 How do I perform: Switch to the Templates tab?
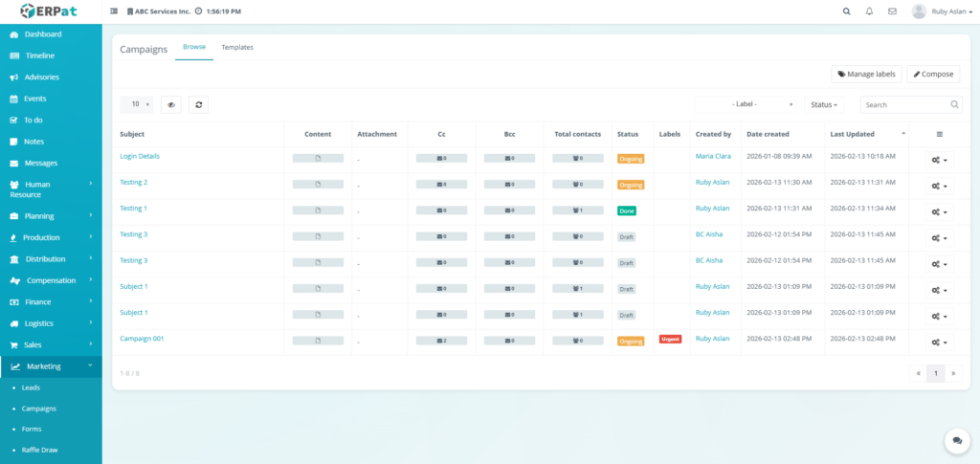pos(237,47)
